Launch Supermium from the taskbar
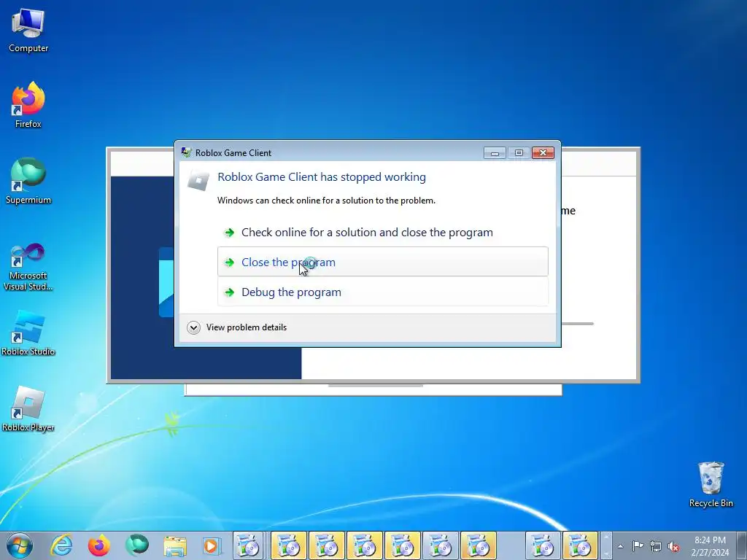Screen dimensions: 747x560 click(x=136, y=545)
